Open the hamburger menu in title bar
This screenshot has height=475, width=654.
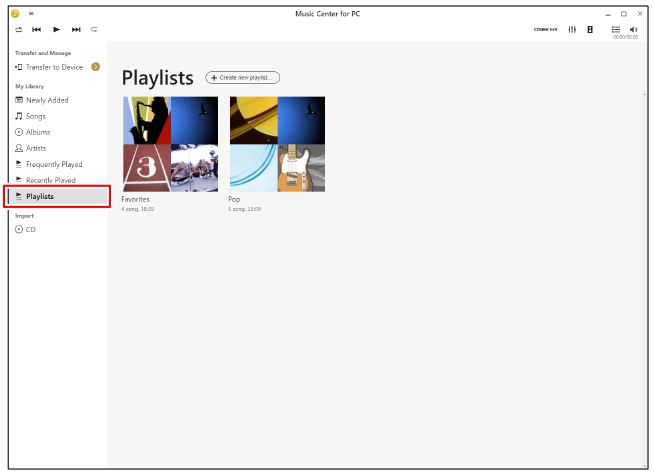click(31, 14)
